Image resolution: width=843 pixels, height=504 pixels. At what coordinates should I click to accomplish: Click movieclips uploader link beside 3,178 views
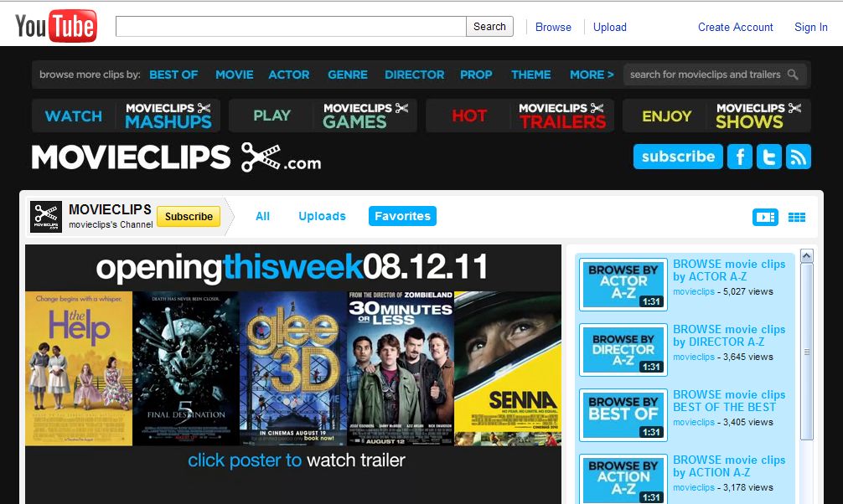pyautogui.click(x=694, y=487)
